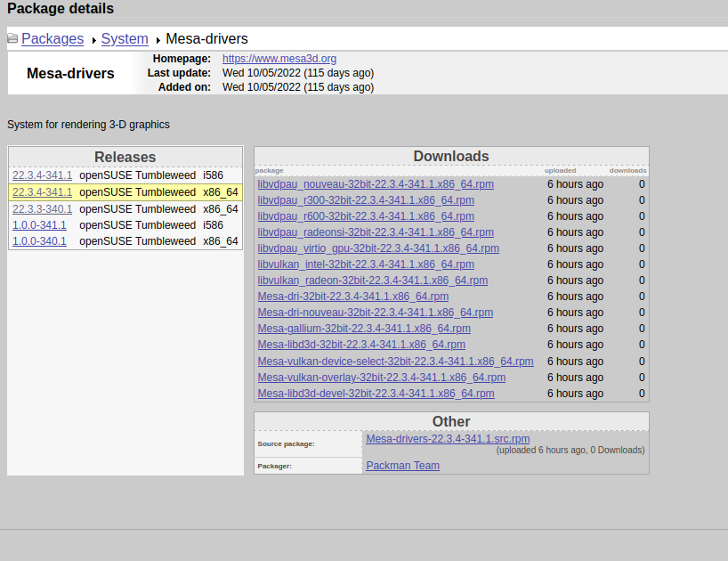Download Mesa-libd3d-devel-32bit rpm package
The height and width of the screenshot is (561, 728).
click(376, 394)
